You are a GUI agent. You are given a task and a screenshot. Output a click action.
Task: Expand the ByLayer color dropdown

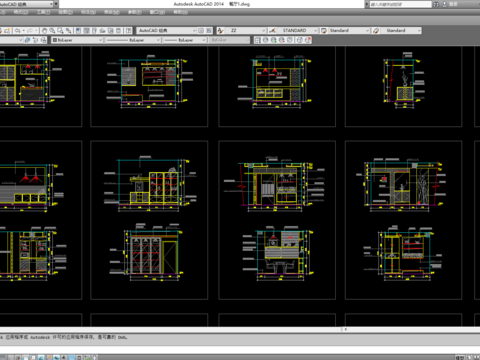(77, 40)
